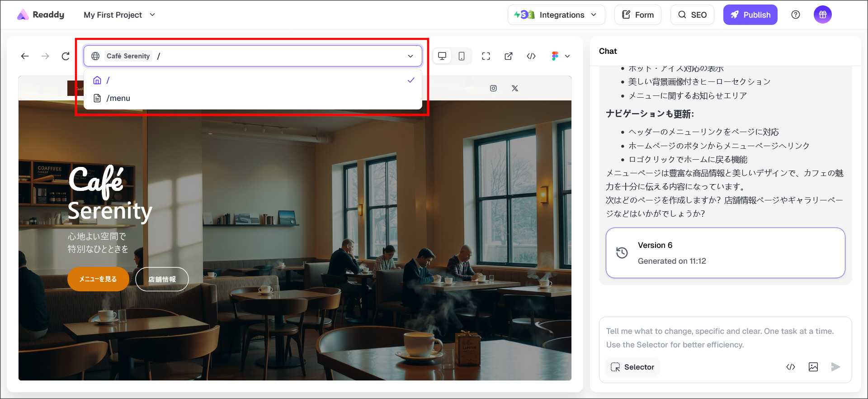Select the /menu page entry

[x=118, y=98]
